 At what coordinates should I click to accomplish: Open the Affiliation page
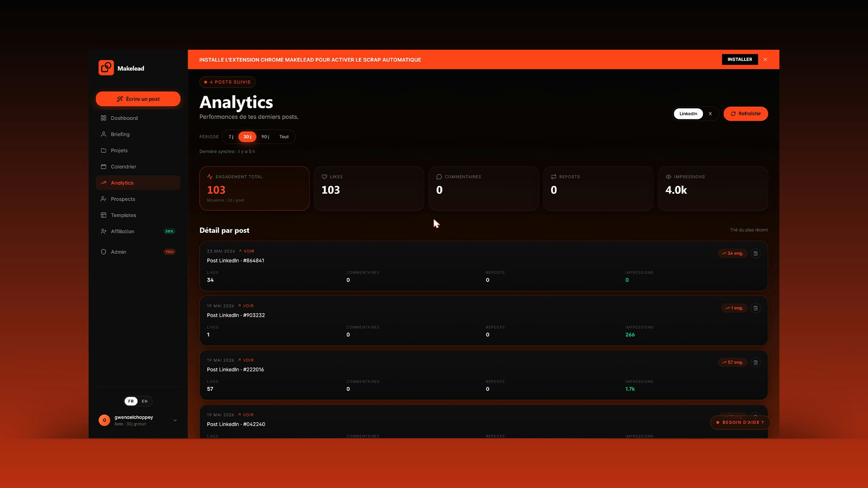pyautogui.click(x=138, y=231)
